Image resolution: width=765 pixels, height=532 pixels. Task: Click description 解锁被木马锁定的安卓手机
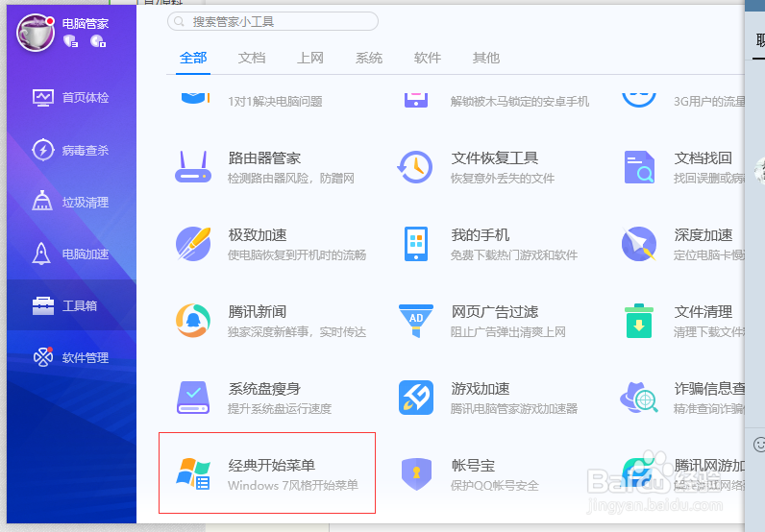pyautogui.click(x=520, y=101)
